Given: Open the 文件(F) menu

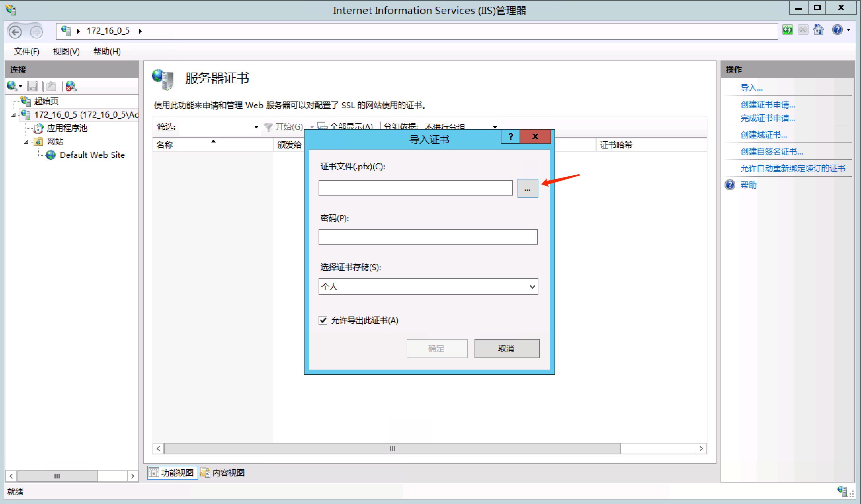Looking at the screenshot, I should click(26, 52).
